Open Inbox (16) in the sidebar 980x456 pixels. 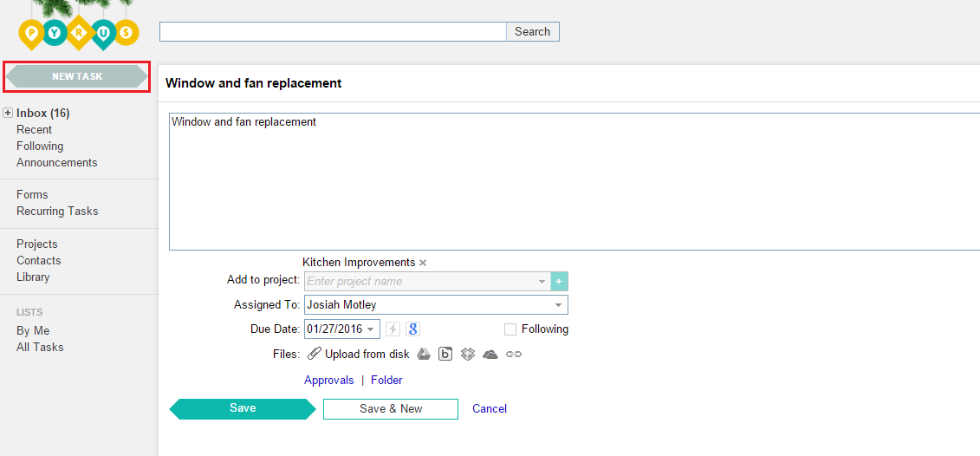pyautogui.click(x=43, y=114)
